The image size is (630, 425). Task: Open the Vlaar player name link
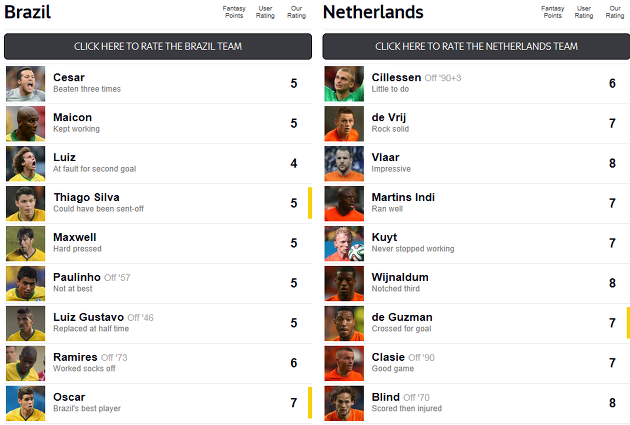click(x=385, y=157)
